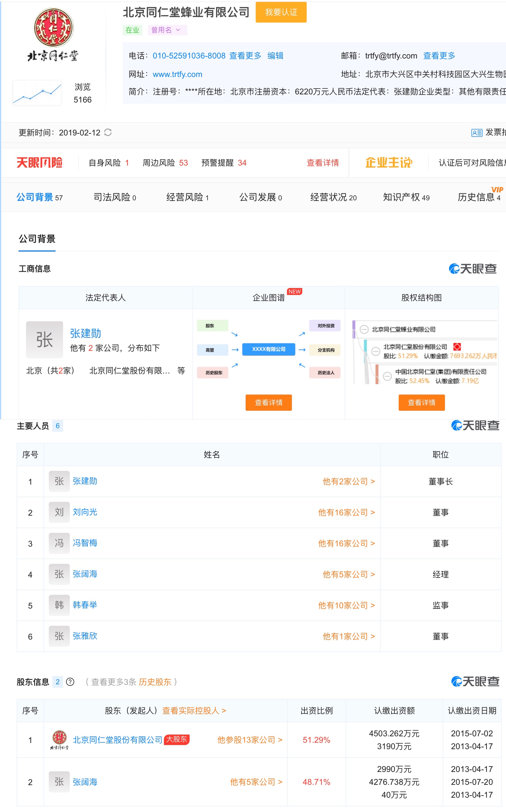The height and width of the screenshot is (812, 506).
Task: Open the email 查看更多 link
Action: pyautogui.click(x=439, y=56)
